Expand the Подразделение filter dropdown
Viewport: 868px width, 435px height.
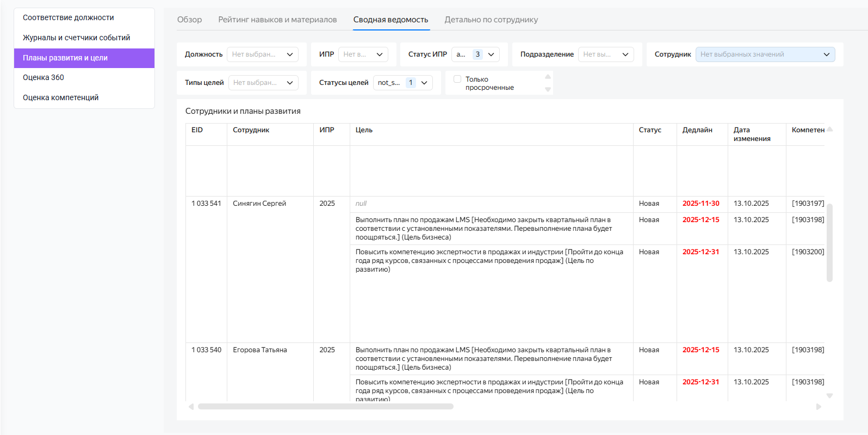click(x=605, y=54)
